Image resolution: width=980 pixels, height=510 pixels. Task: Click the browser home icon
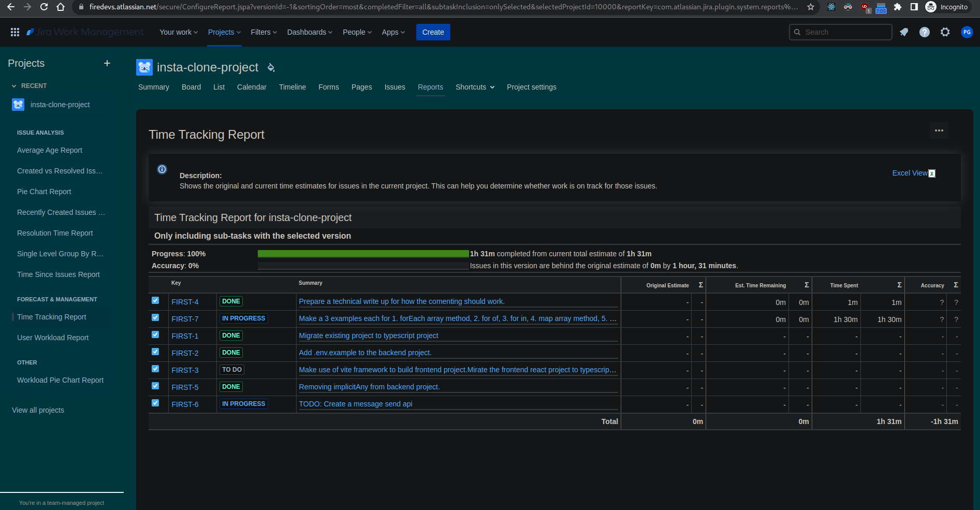coord(61,7)
